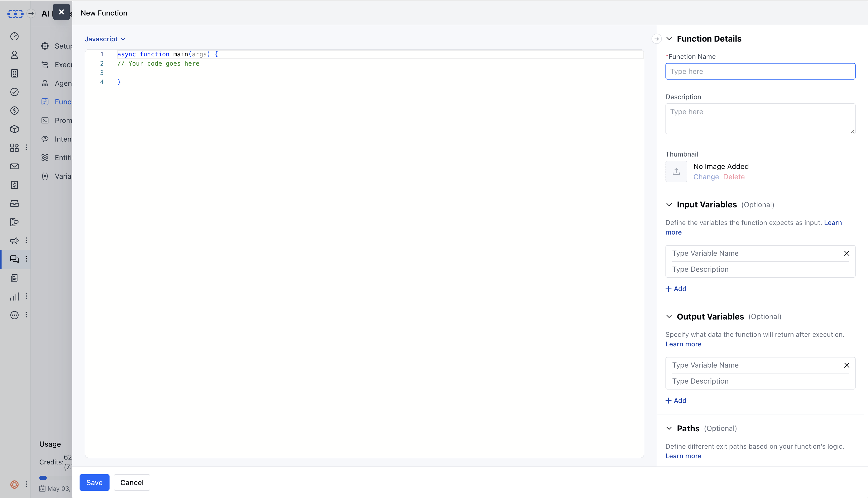This screenshot has height=498, width=868.
Task: Select the Intents menu item
Action: point(56,139)
